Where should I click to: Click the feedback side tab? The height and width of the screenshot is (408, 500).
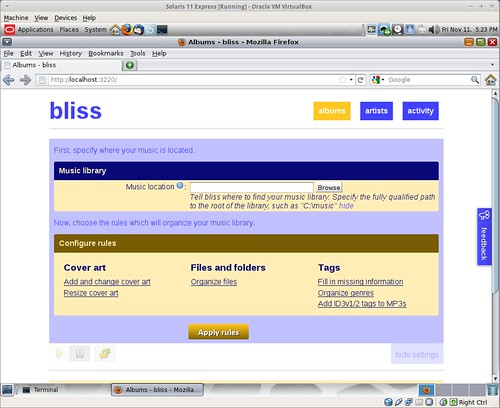(484, 237)
